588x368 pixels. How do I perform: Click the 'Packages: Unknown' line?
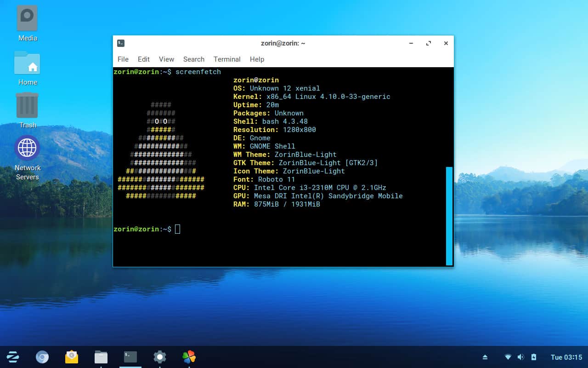pos(268,113)
